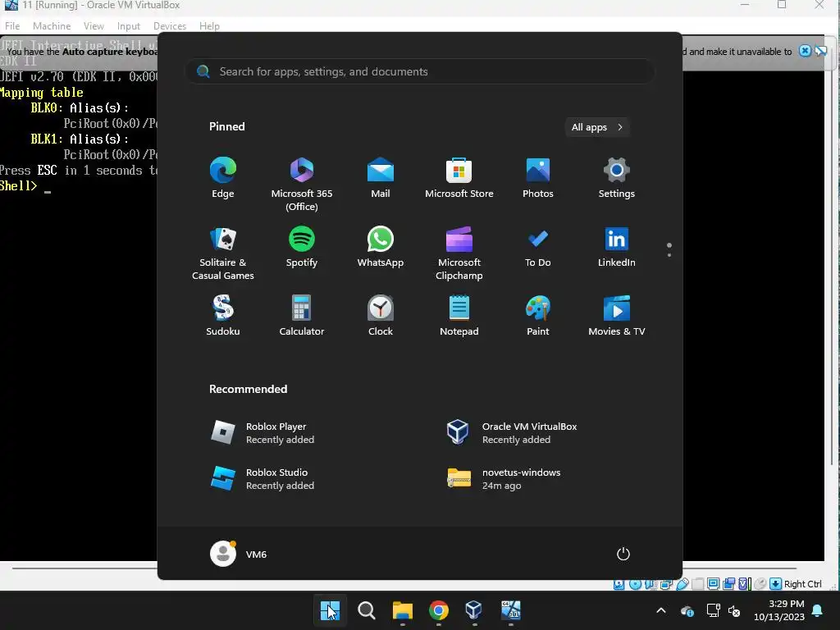Open VirtualBox Help menu
Viewport: 840px width, 630px height.
coord(209,25)
